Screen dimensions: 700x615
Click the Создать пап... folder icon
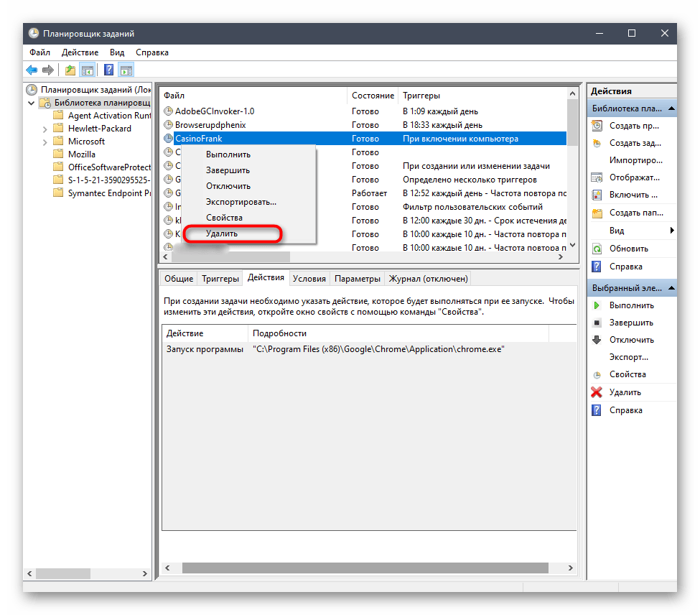click(x=597, y=213)
